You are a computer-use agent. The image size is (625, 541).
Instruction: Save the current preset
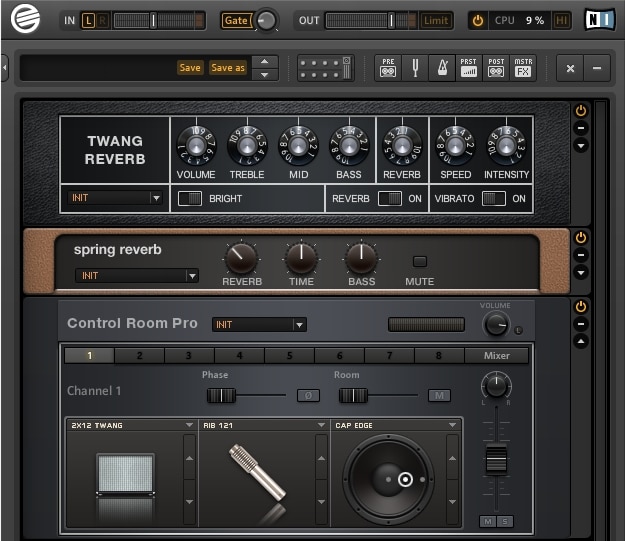click(190, 67)
